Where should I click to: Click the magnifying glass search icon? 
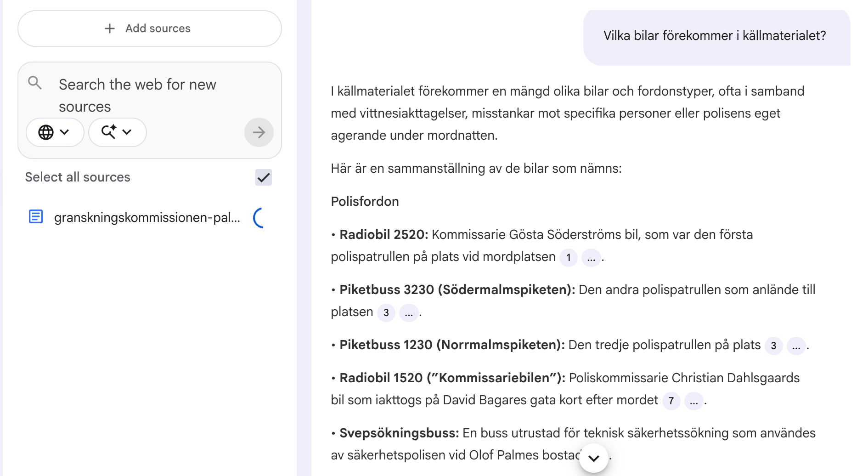[35, 83]
